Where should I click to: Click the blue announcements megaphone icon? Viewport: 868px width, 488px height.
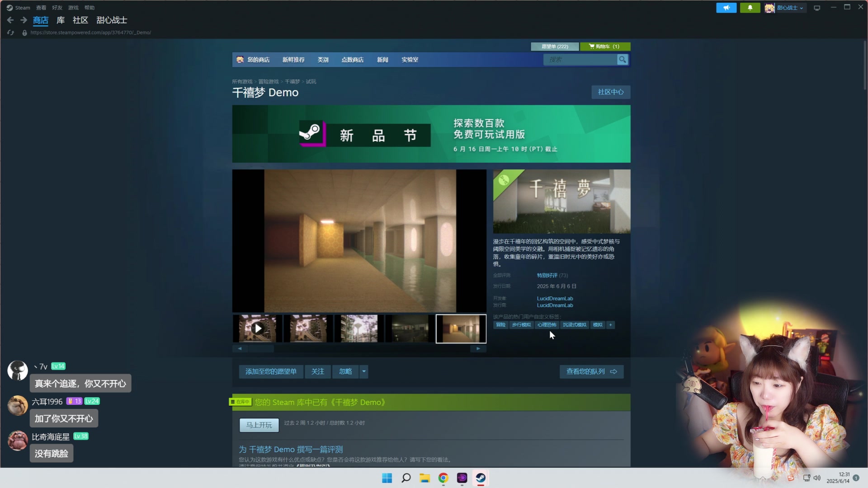click(x=726, y=8)
